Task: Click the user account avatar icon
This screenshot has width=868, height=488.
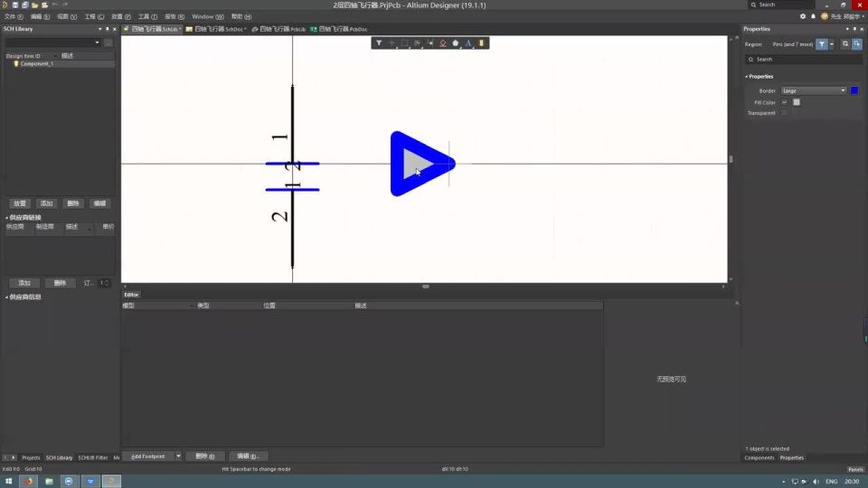Action: click(x=825, y=16)
